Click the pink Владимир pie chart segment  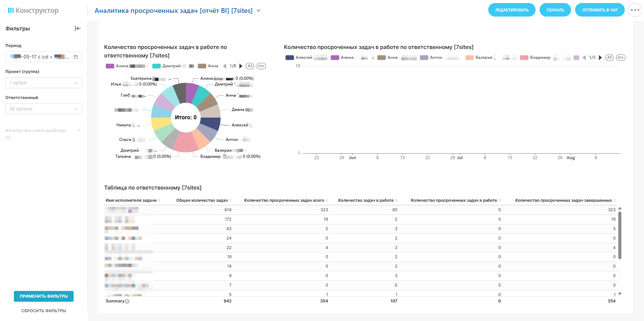tap(185, 142)
